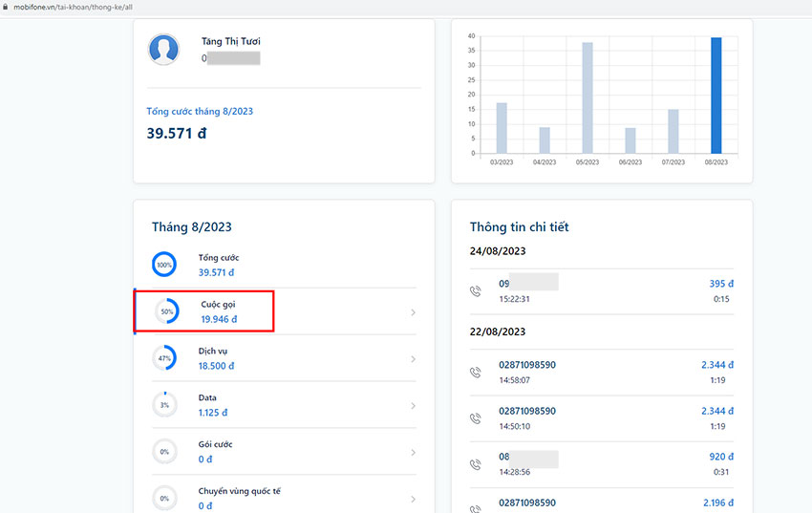Open Chuyển vùng quốc tế row chevron
Viewport: 812px width, 513px height.
[413, 499]
